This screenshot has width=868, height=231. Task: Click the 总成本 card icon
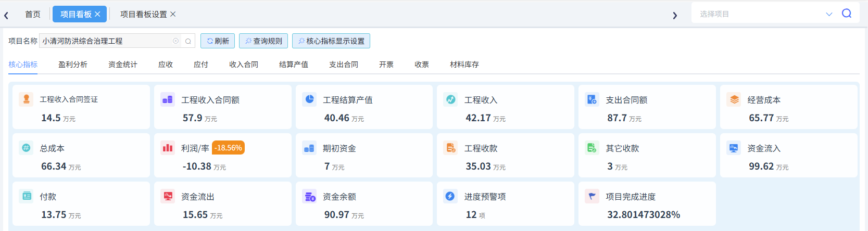26,148
